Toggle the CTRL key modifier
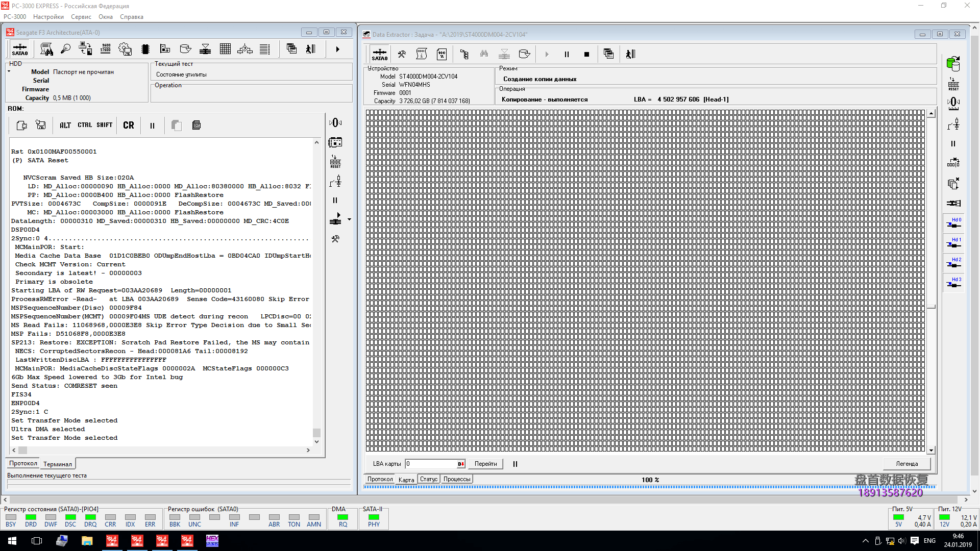This screenshot has width=980, height=551. click(85, 125)
